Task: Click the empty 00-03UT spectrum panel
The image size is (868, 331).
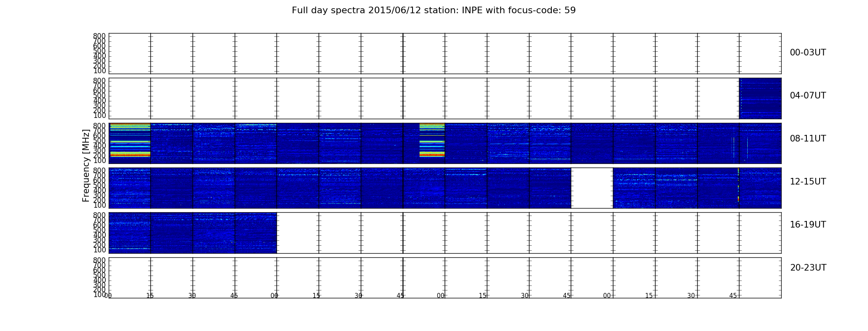Action: pos(445,53)
